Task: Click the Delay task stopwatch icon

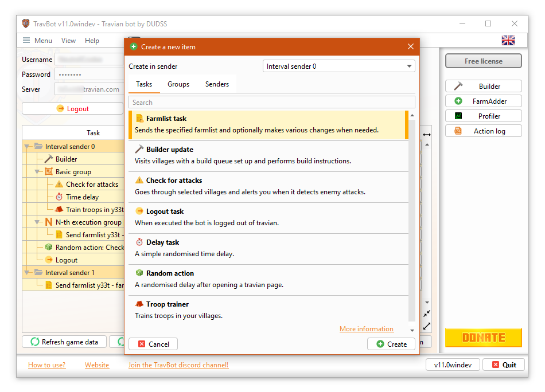Action: pyautogui.click(x=139, y=242)
